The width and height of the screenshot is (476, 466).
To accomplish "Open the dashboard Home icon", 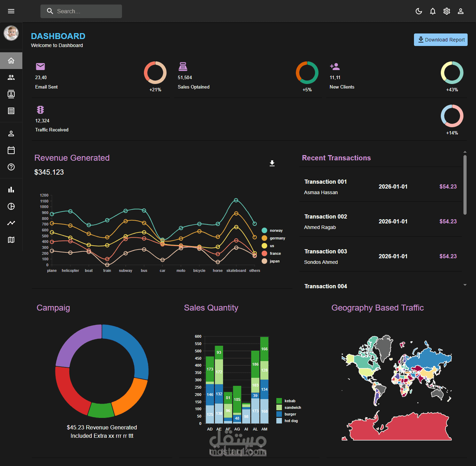I will [11, 60].
